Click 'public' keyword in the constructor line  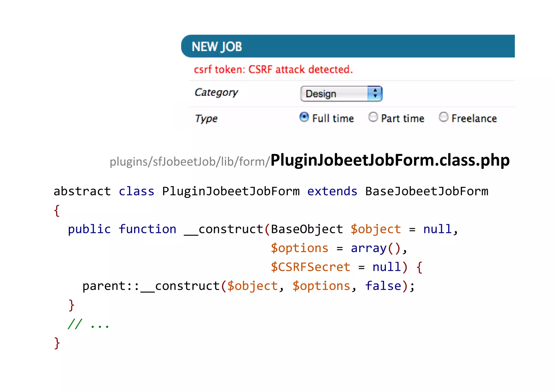pos(89,230)
